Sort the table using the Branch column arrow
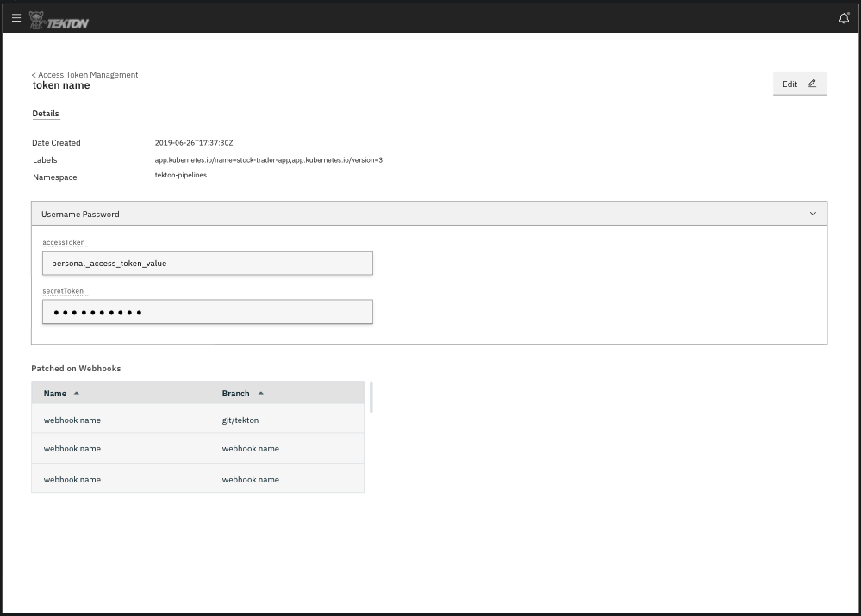 [260, 392]
